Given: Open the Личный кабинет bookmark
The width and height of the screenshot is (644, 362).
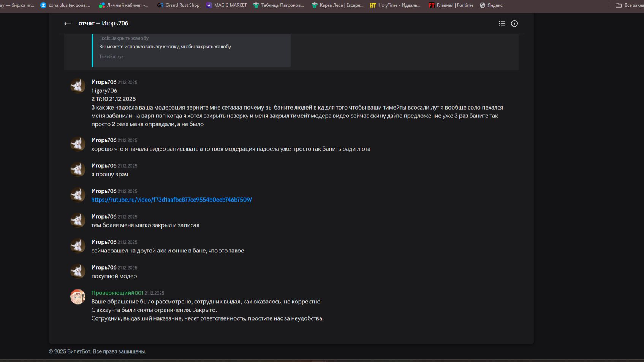Looking at the screenshot, I should (123, 5).
